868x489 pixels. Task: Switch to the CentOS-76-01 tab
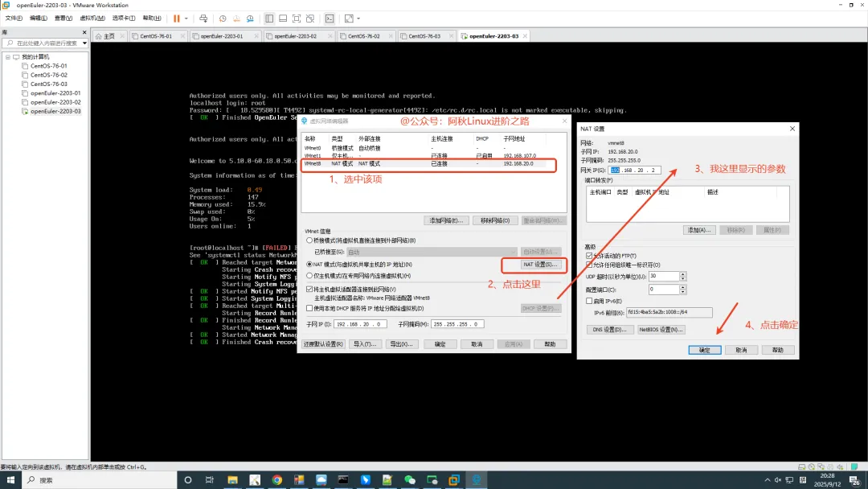156,36
